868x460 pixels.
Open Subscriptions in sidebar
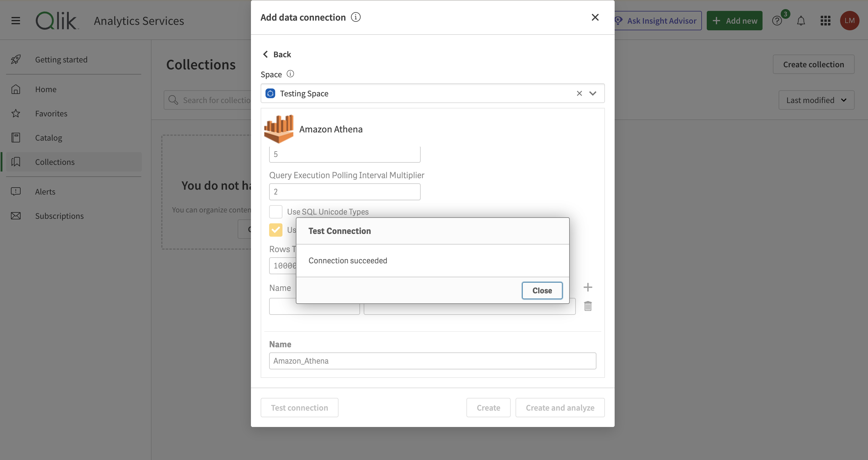pos(74,216)
